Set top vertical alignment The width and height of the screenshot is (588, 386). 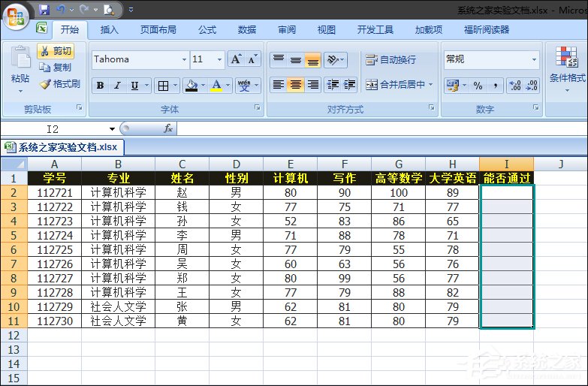(279, 59)
